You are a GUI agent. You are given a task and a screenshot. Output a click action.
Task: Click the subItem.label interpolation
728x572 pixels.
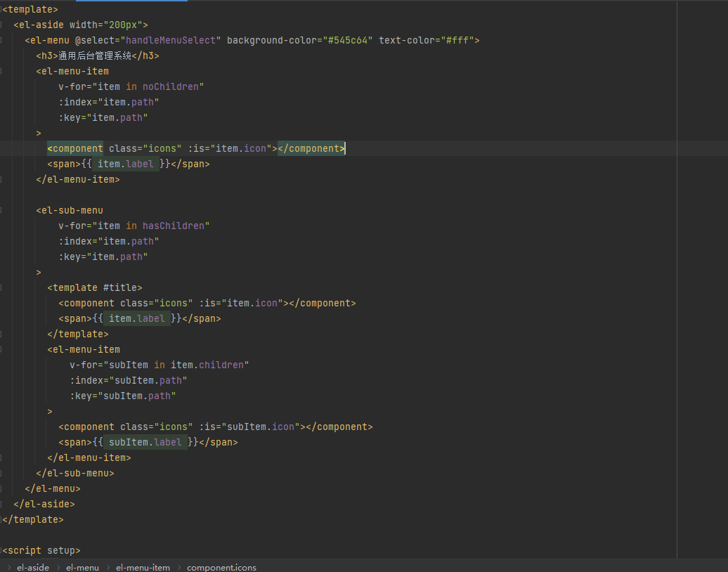click(x=145, y=443)
